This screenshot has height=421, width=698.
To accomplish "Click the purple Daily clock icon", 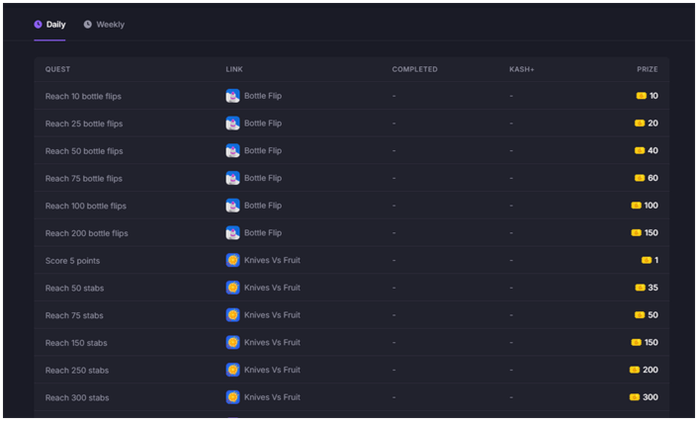I will 38,24.
